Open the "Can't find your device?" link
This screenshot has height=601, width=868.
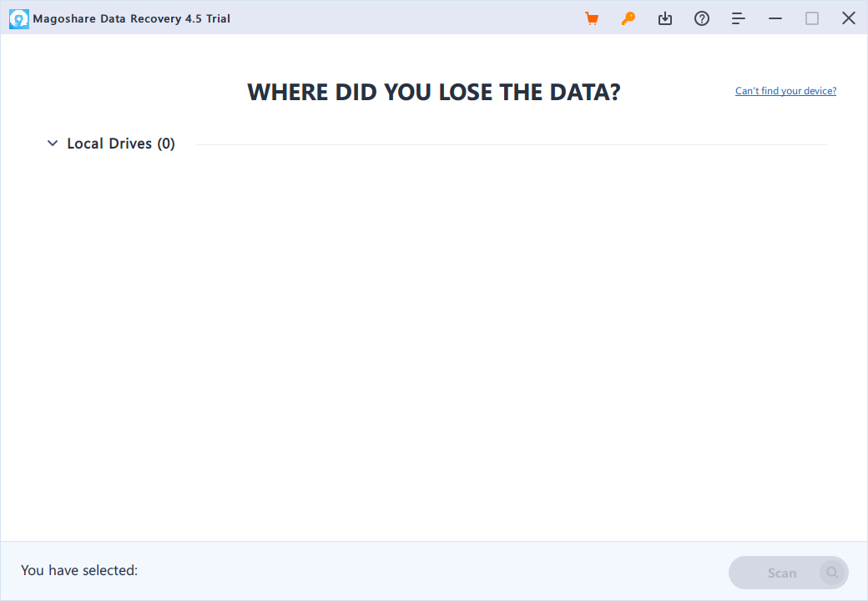click(785, 91)
